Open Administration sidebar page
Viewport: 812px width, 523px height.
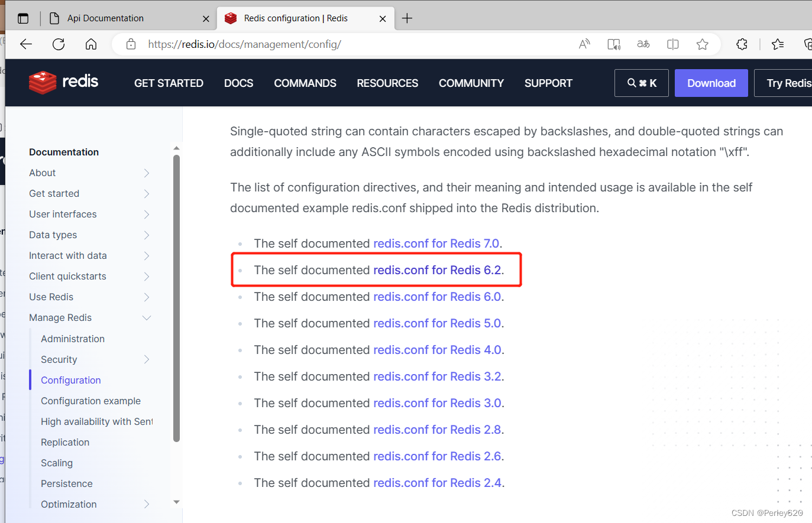tap(73, 339)
